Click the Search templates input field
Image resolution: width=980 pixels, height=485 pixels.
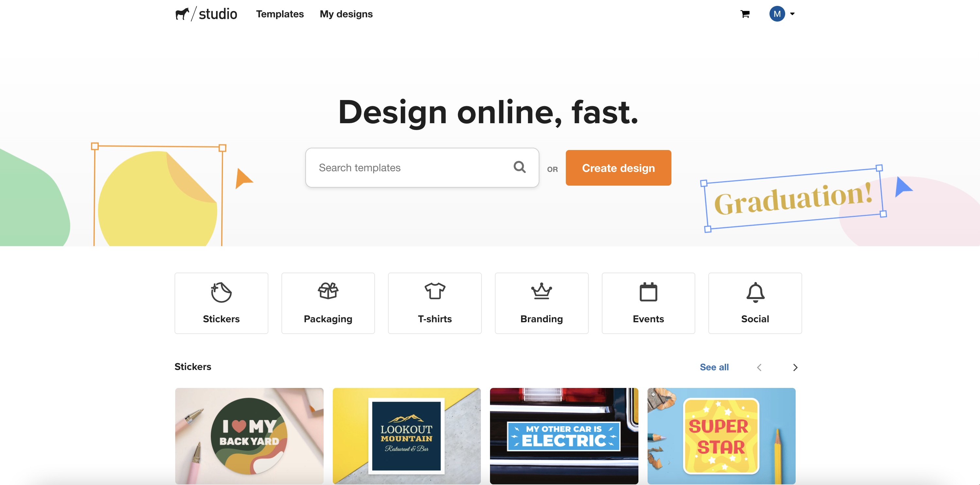click(x=423, y=167)
